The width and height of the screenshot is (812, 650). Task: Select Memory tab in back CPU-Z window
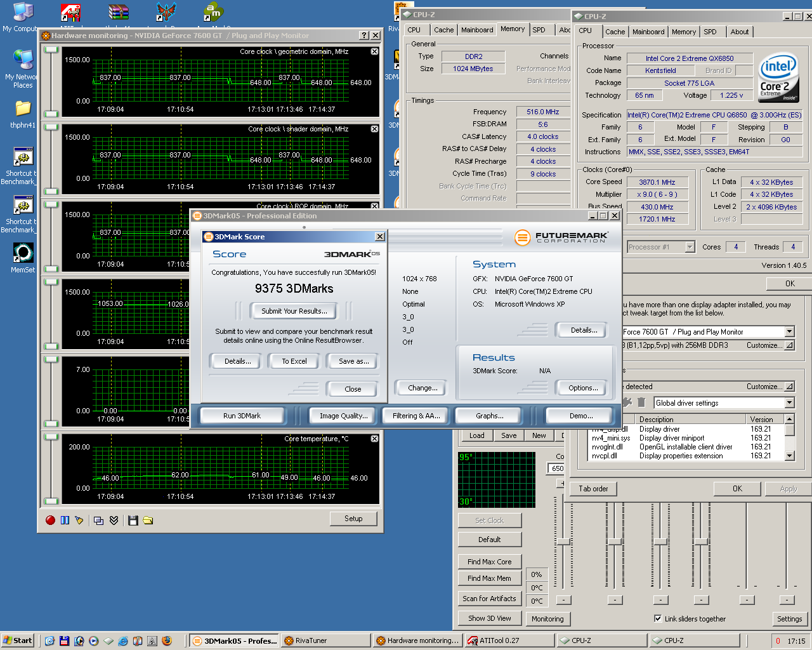[513, 29]
